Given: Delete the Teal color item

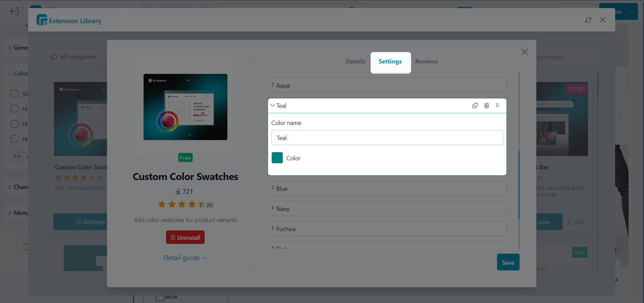Looking at the screenshot, I should pos(487,105).
